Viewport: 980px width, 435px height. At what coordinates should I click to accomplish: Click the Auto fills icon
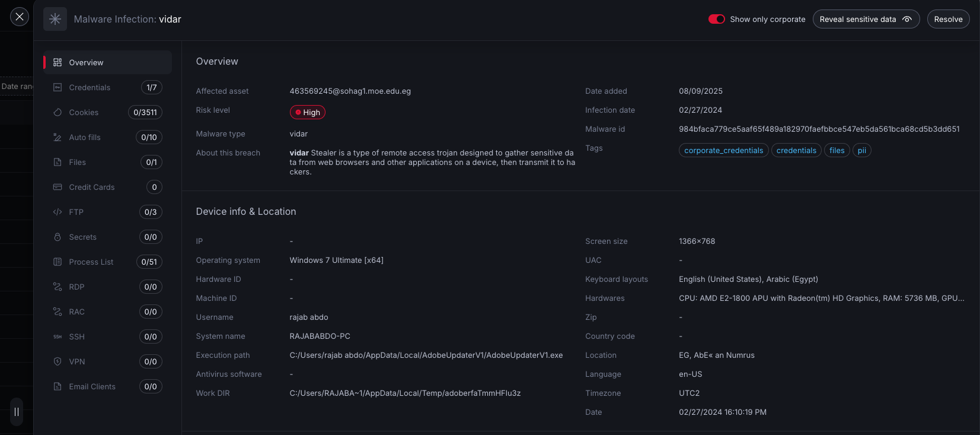[58, 137]
